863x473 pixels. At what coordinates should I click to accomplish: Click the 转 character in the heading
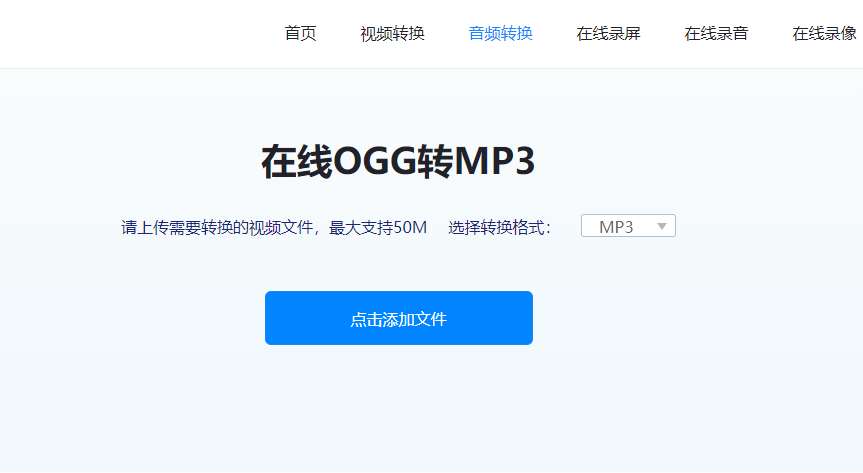click(434, 162)
